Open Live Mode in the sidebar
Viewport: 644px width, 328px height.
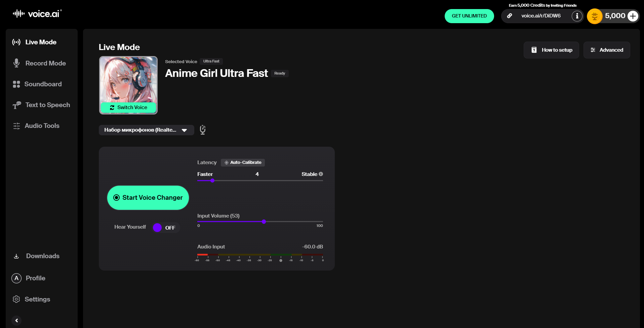34,42
